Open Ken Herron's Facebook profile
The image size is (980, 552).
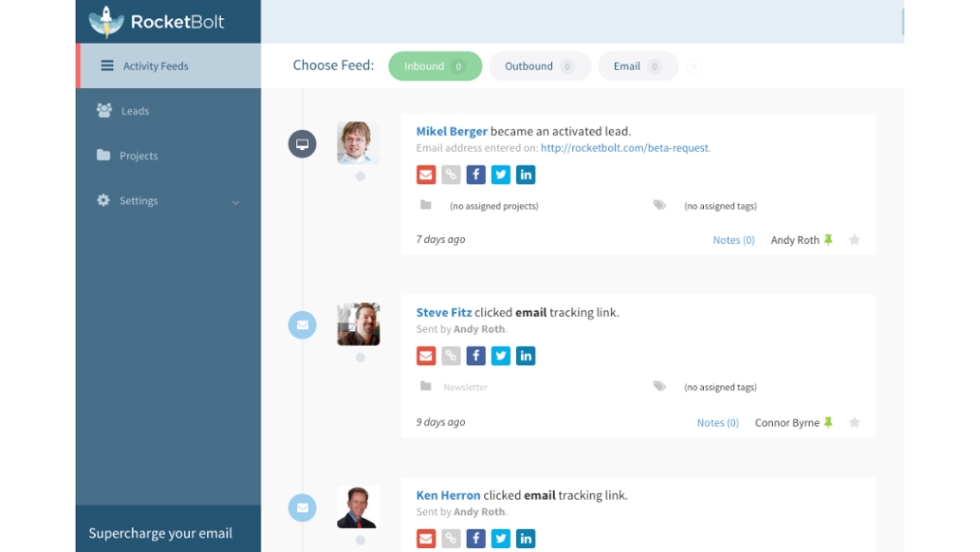(x=475, y=538)
